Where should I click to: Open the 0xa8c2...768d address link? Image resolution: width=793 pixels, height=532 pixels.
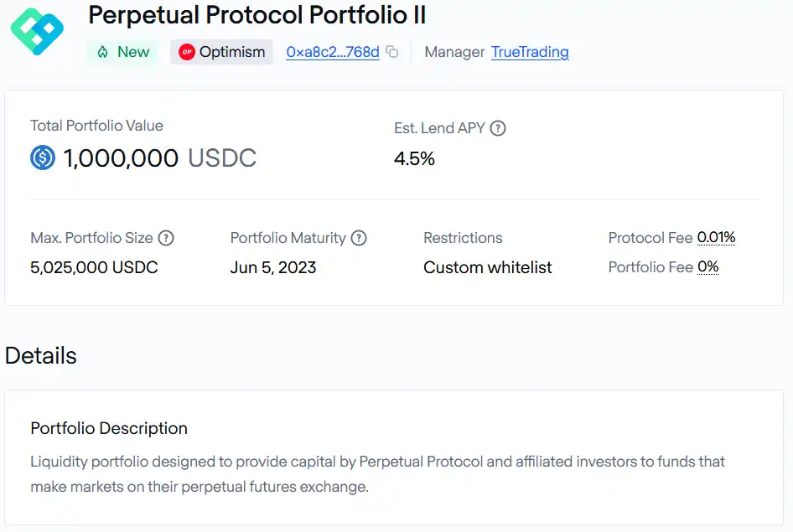pyautogui.click(x=333, y=52)
